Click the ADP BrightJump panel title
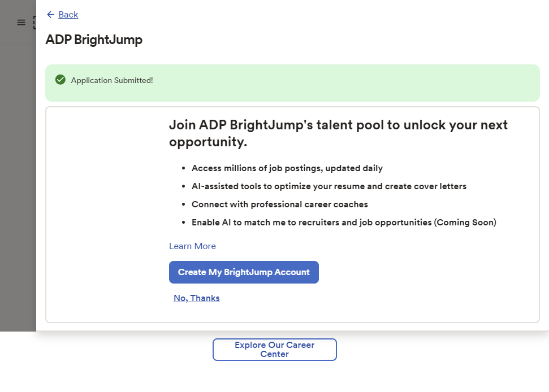 pos(94,40)
